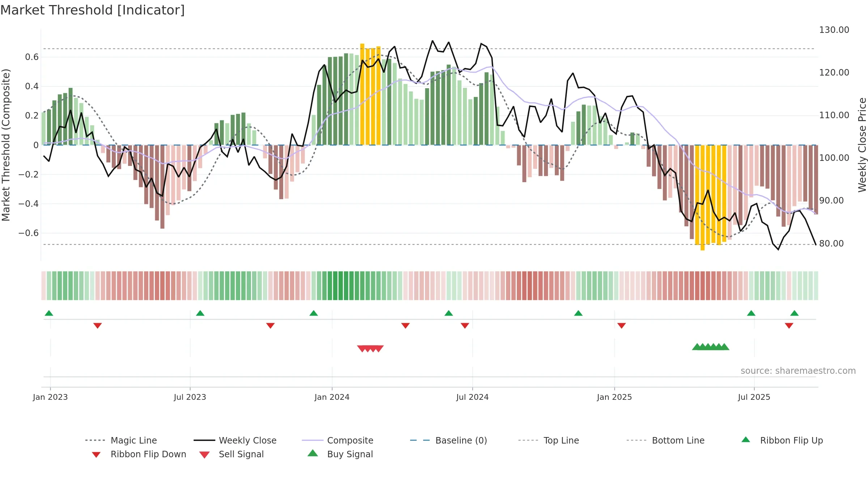Click the −0.6 left axis tick label
Viewport: 868px width, 488px height.
[29, 233]
